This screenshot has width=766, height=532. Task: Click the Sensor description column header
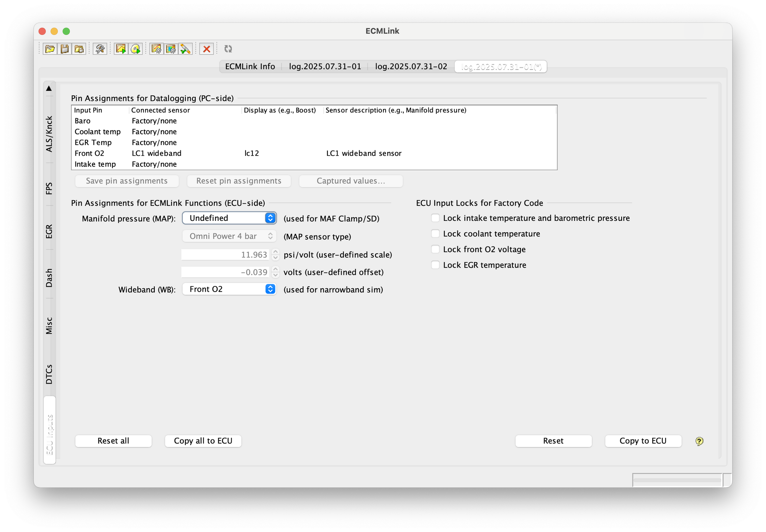440,110
